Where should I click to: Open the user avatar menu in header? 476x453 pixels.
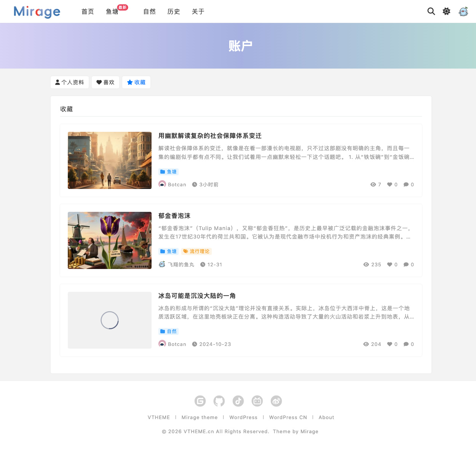pos(463,11)
